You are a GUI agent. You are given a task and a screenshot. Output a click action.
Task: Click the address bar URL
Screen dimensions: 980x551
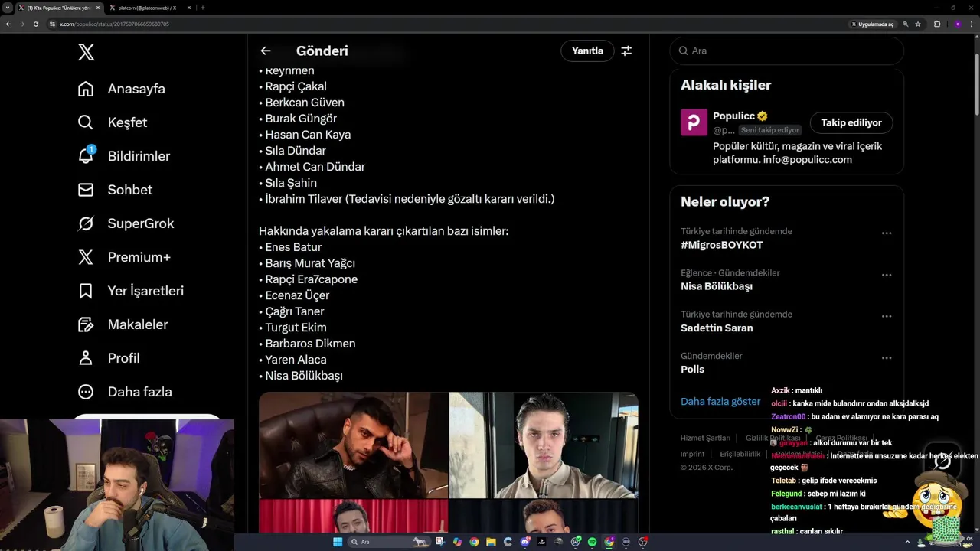pyautogui.click(x=115, y=24)
